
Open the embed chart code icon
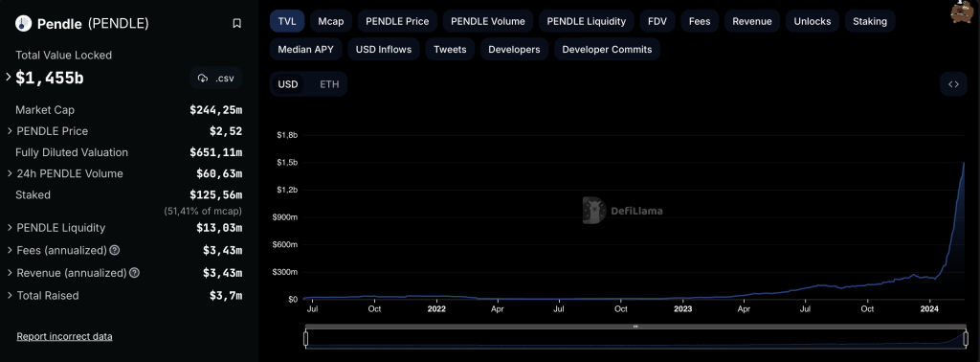(953, 84)
